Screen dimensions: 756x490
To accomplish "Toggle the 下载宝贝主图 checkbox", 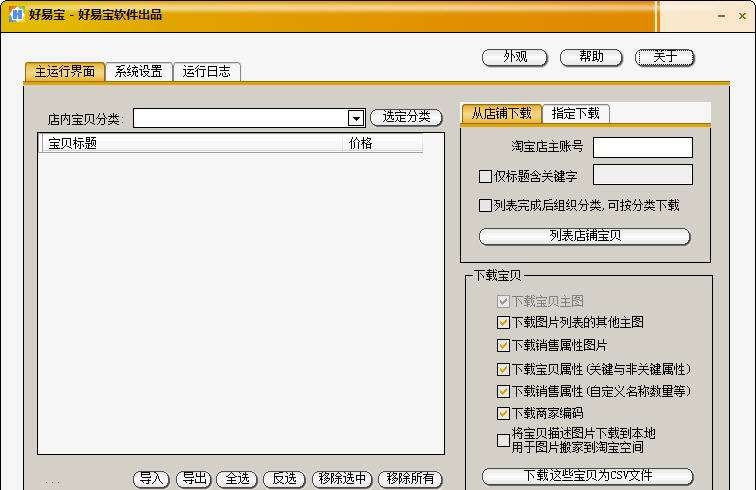I will pos(503,301).
